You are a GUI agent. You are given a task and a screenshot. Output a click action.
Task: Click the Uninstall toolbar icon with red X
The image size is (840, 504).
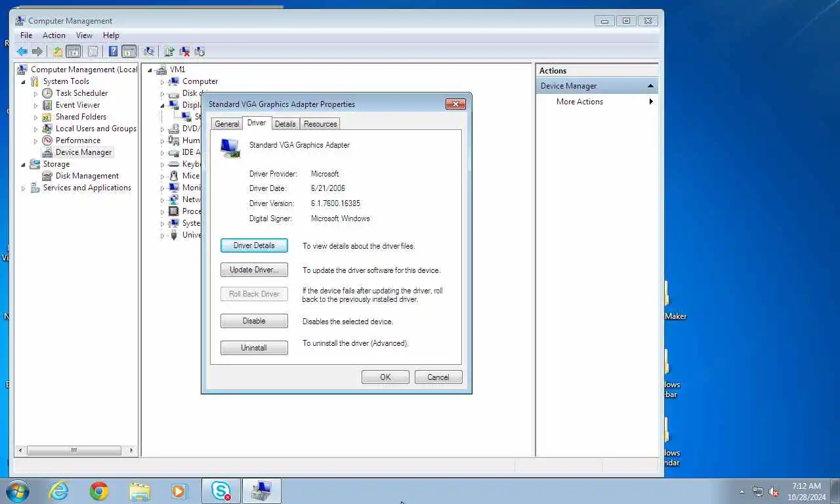tap(184, 51)
